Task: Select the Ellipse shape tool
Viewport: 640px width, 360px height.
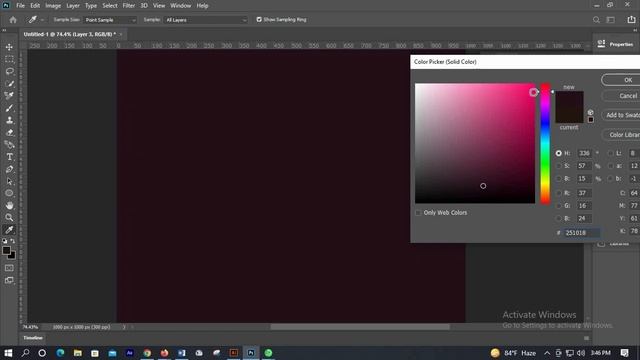Action: coord(9,193)
